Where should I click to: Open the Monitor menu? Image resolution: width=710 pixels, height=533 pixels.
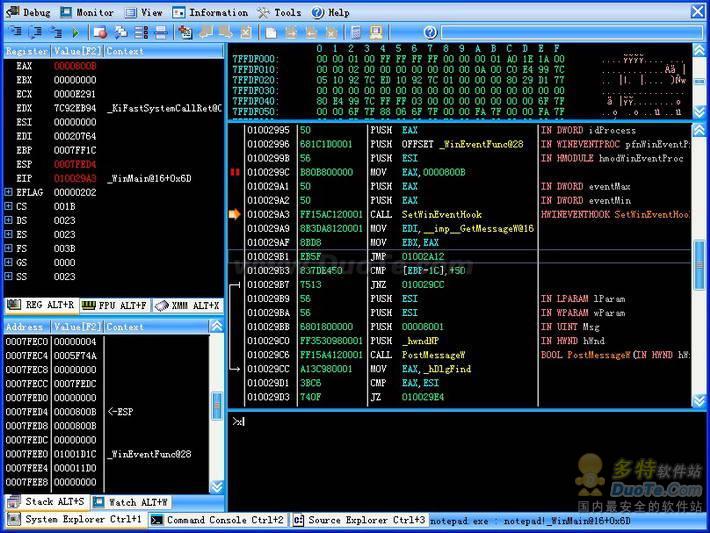[87, 12]
